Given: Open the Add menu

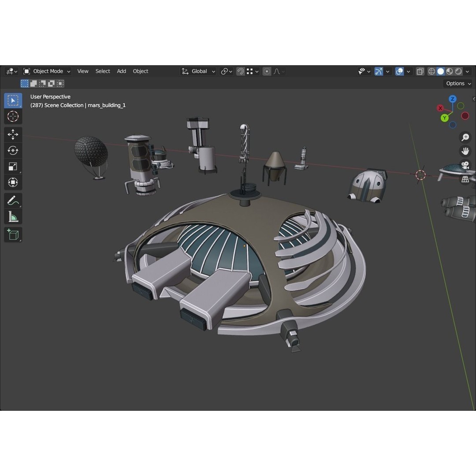Looking at the screenshot, I should click(x=121, y=71).
